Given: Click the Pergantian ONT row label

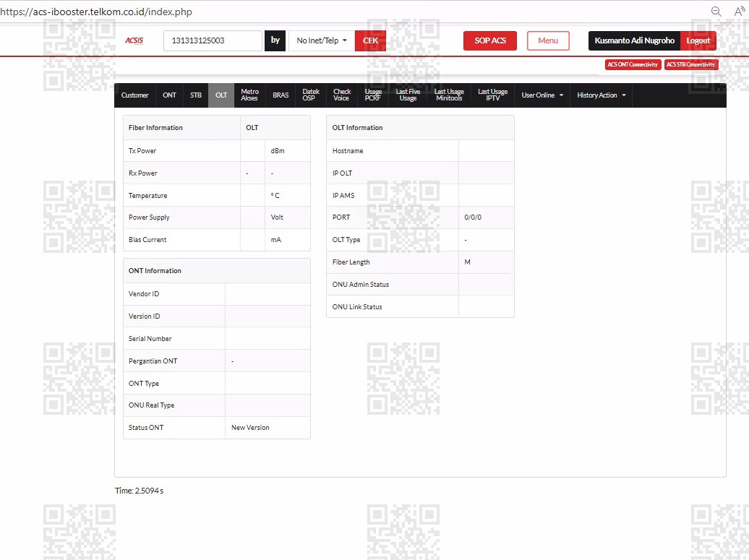Looking at the screenshot, I should [153, 361].
